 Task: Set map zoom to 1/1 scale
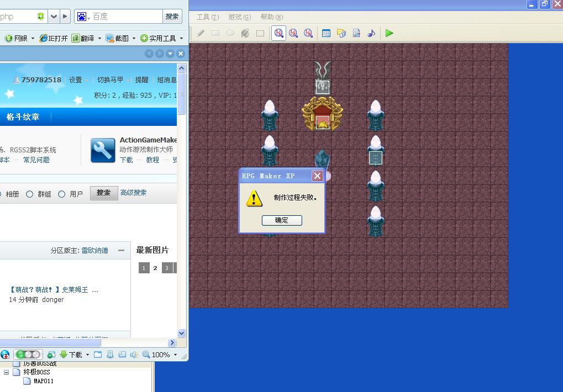click(278, 33)
